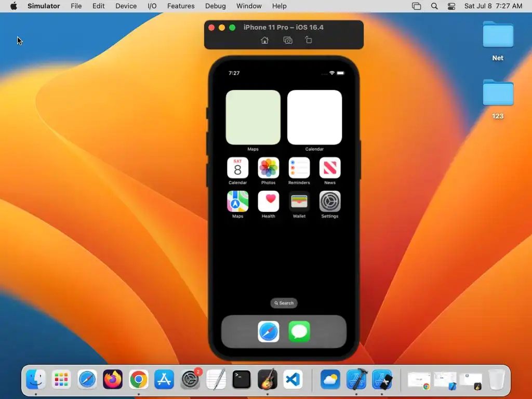Image resolution: width=532 pixels, height=399 pixels.
Task: Click the Simulator icon in the Dock
Action: pos(382,379)
